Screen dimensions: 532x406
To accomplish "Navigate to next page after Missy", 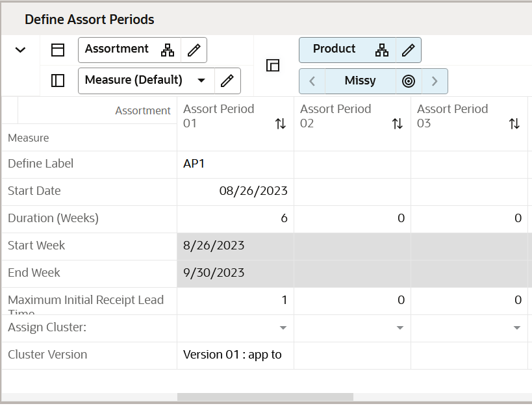I will (x=435, y=81).
